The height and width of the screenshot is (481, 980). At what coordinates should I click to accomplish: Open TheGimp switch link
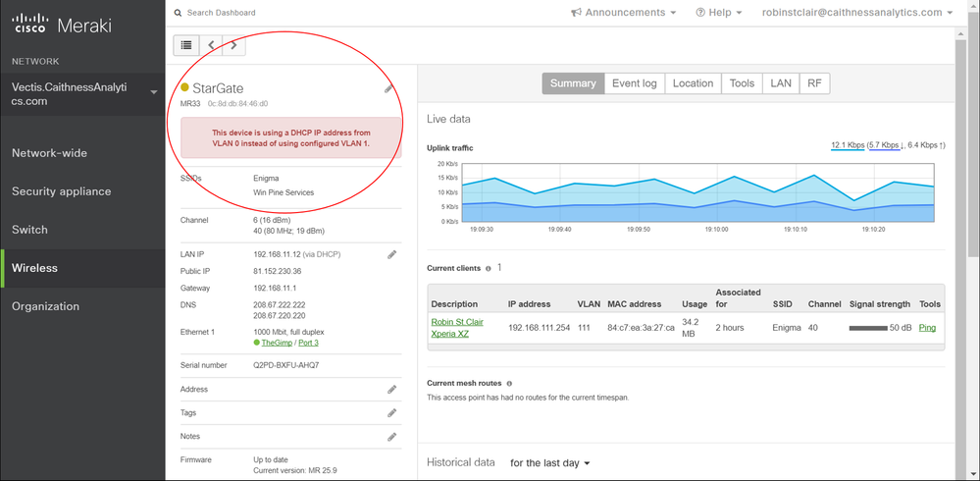pyautogui.click(x=278, y=343)
